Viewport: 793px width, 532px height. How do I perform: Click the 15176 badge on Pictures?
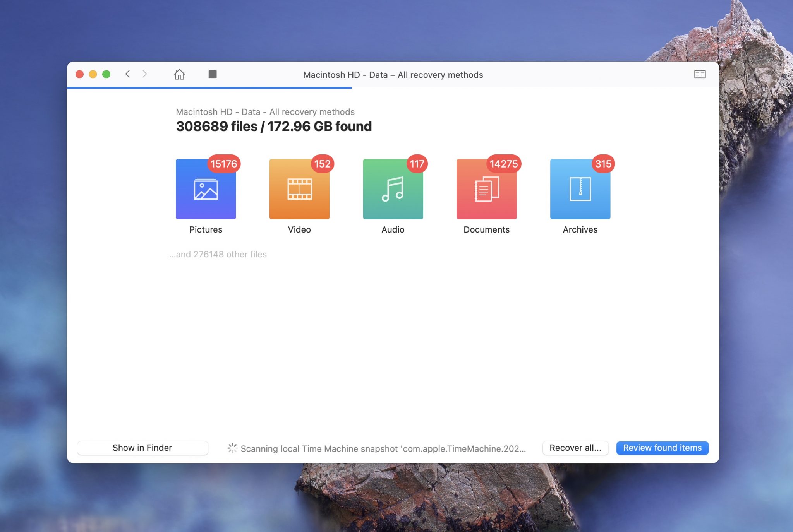[x=224, y=164]
